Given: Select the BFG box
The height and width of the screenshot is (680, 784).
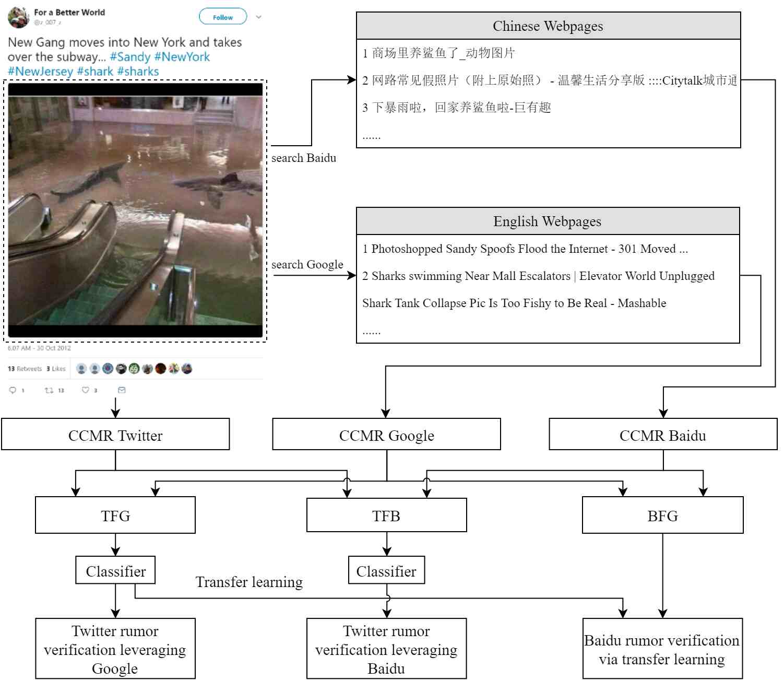Looking at the screenshot, I should (663, 515).
